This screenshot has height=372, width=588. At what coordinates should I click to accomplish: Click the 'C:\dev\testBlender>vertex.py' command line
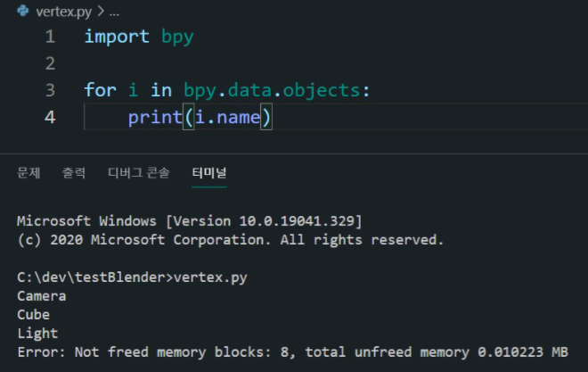click(x=132, y=277)
